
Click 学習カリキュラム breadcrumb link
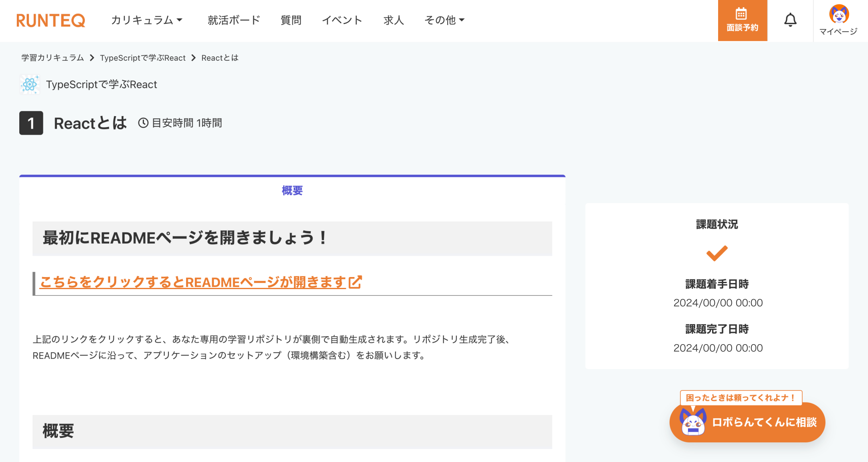[53, 58]
